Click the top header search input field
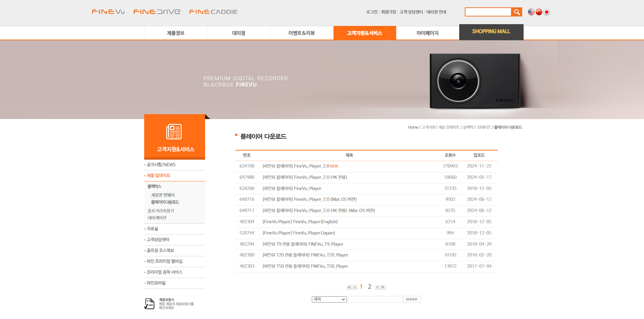644x319 pixels. point(488,12)
